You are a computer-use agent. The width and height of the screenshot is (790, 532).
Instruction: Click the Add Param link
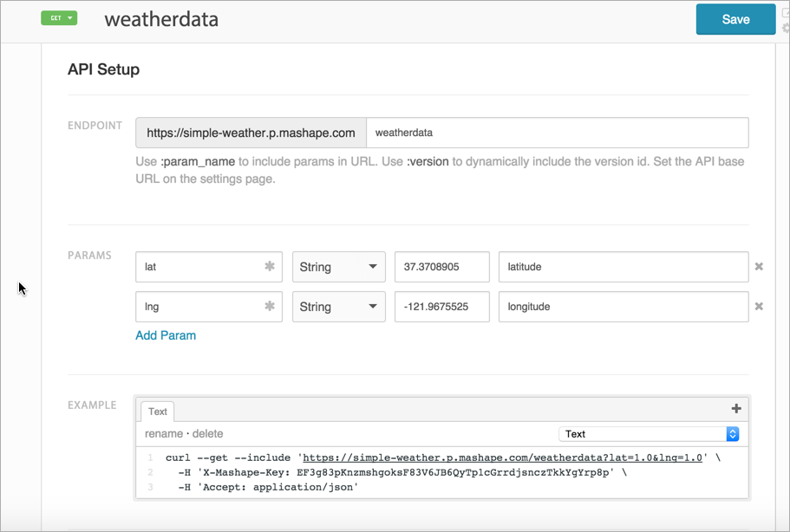point(166,335)
